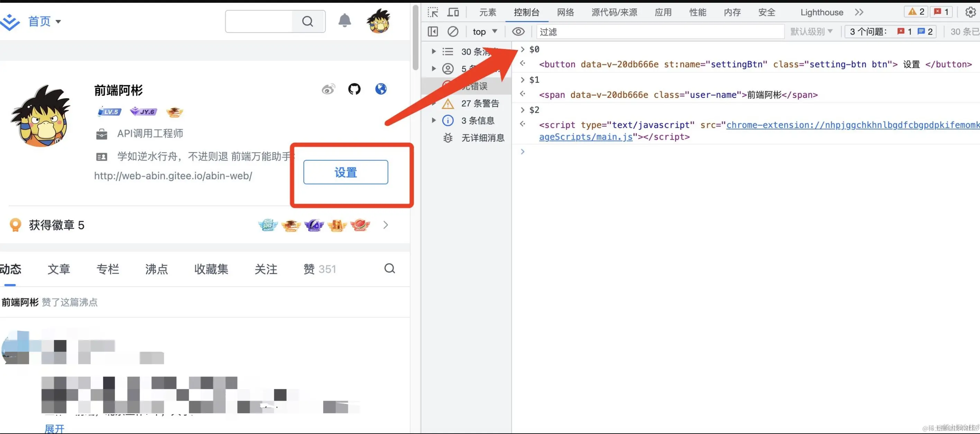Open the 默认级别 log level dropdown
980x434 pixels.
point(811,31)
